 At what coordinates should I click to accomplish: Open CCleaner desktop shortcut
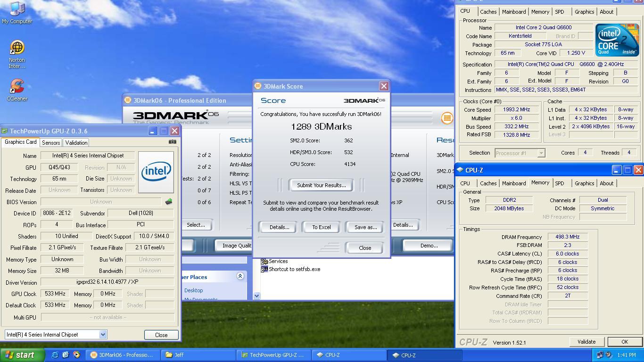click(x=17, y=90)
